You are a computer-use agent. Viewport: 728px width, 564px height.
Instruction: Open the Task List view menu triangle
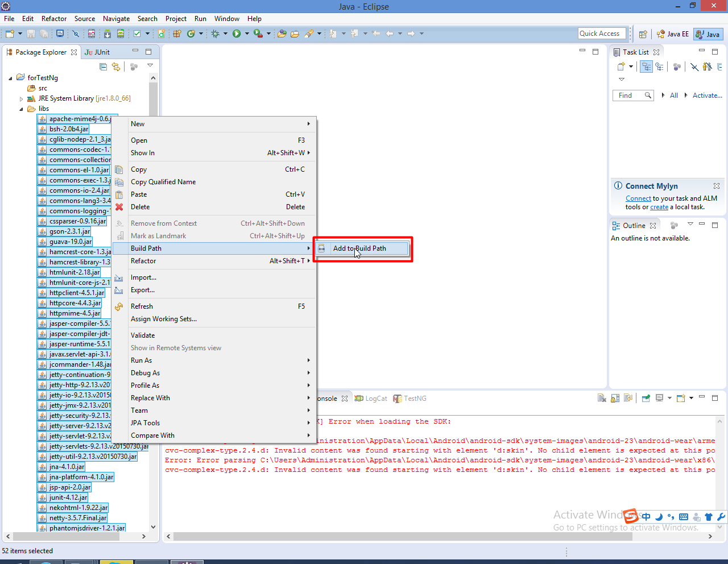(x=622, y=79)
